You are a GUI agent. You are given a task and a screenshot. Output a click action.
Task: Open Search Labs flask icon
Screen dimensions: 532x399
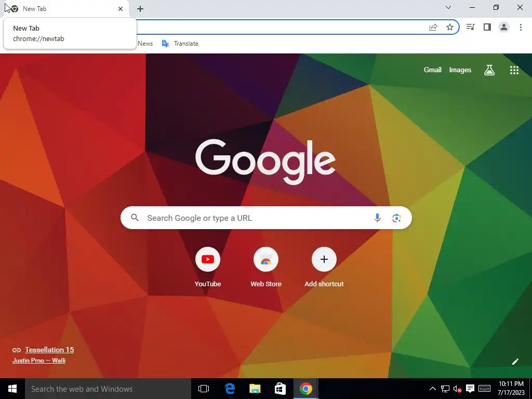click(489, 70)
